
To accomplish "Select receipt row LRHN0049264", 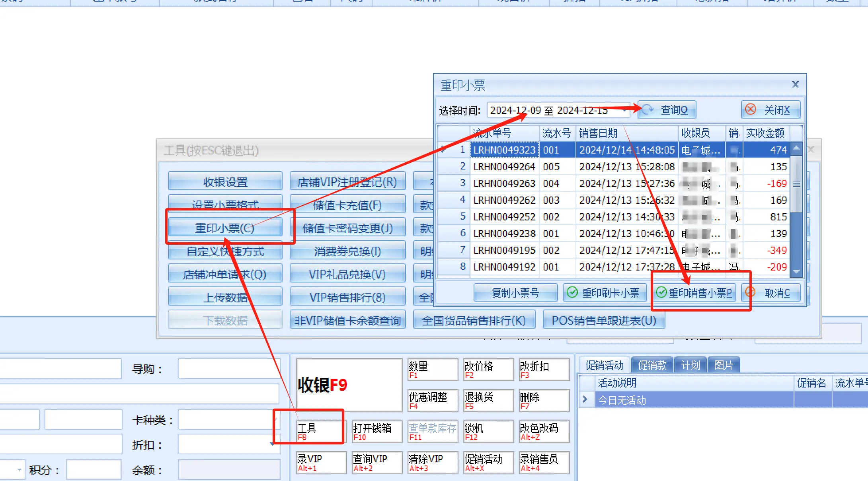I will 504,167.
